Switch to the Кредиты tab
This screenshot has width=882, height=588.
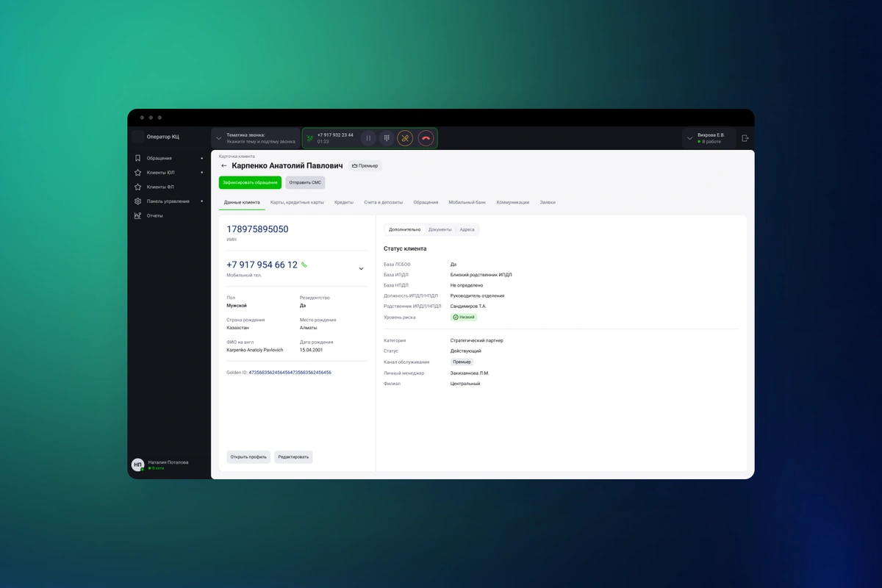coord(344,202)
